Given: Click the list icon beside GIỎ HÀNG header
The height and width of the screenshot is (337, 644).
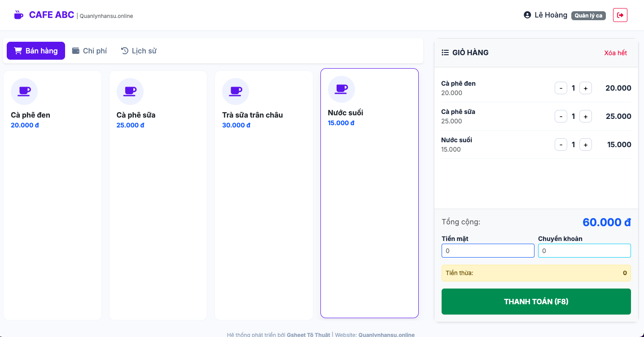Looking at the screenshot, I should pyautogui.click(x=444, y=52).
